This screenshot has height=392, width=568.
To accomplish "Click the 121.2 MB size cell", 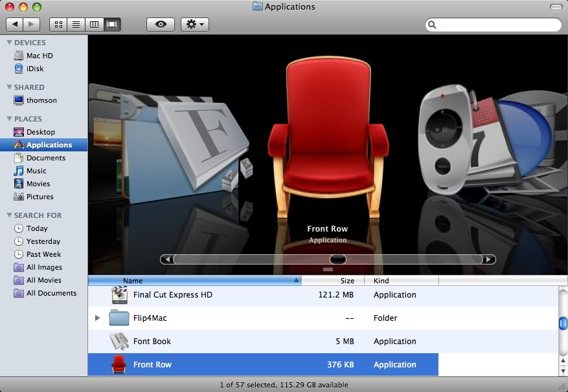I will [x=335, y=294].
